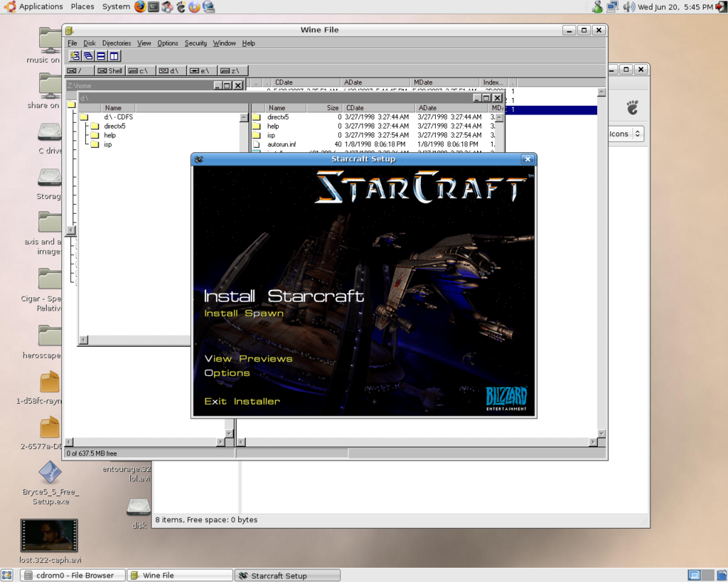The image size is (728, 582).
Task: Click the scroll-up arrow of the d:\ tree pane
Action: 244,117
